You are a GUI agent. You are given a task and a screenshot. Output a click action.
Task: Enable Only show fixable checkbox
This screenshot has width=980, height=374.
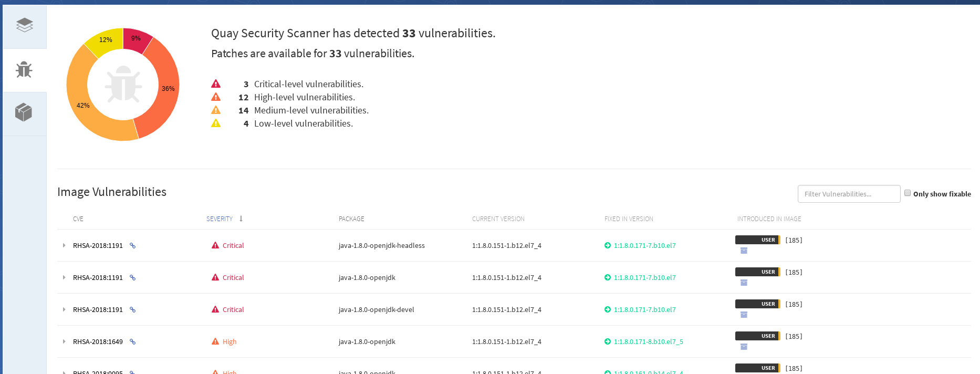(x=908, y=193)
